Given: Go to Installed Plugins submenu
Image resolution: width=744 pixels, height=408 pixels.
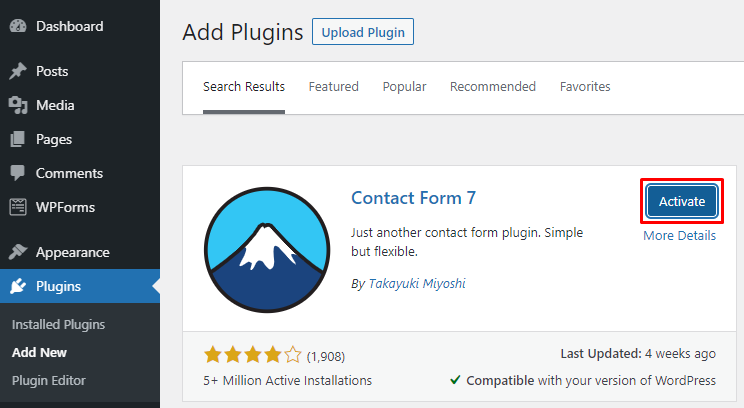Looking at the screenshot, I should point(58,324).
